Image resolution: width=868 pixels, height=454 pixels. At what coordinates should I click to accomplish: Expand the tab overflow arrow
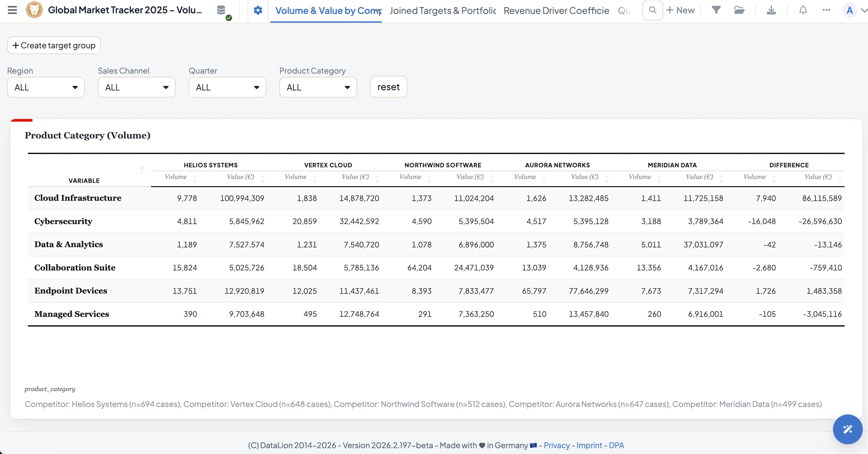[378, 11]
